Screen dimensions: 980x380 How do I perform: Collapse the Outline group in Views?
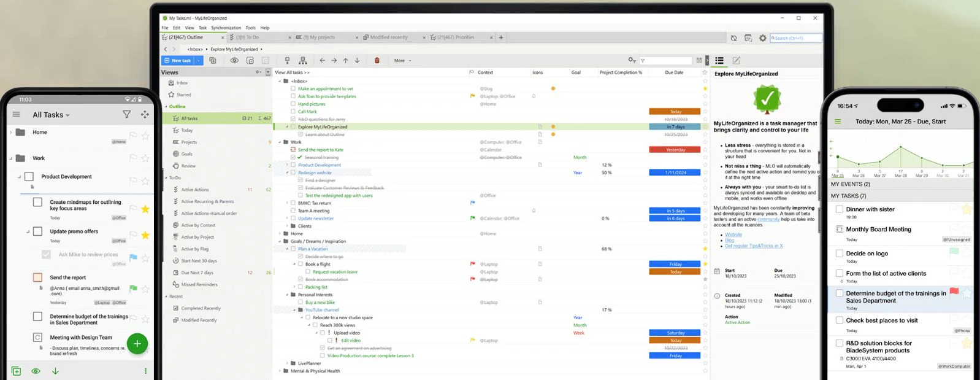(x=166, y=106)
